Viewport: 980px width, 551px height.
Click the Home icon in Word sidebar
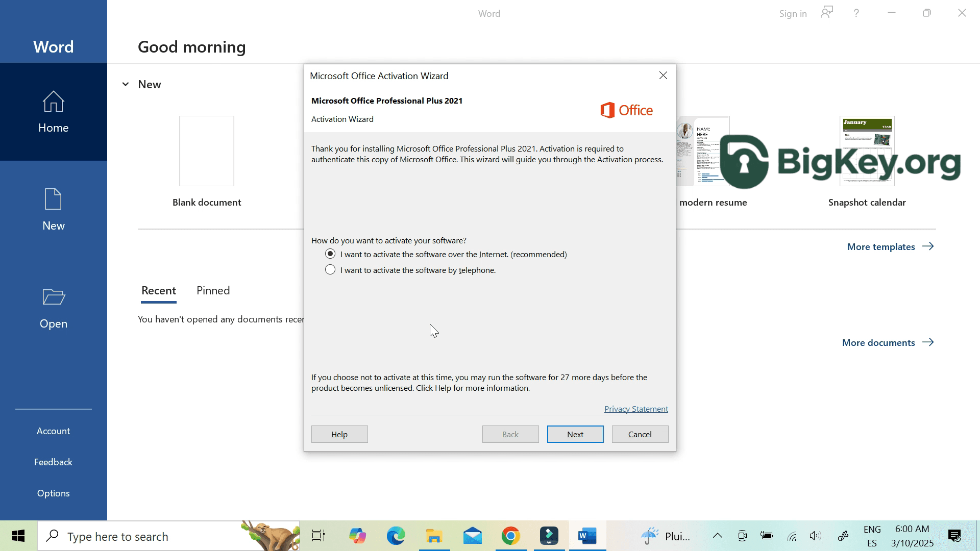[x=53, y=102]
